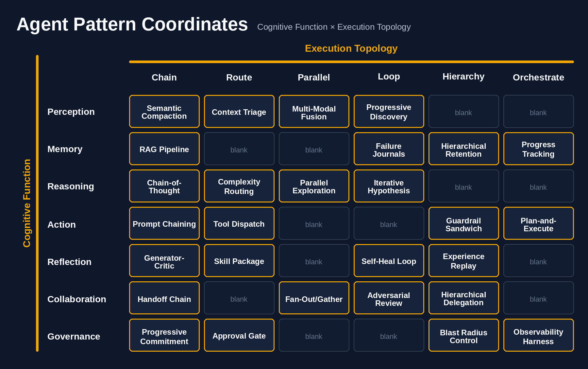Select the Blast Radius Control cell

463,335
